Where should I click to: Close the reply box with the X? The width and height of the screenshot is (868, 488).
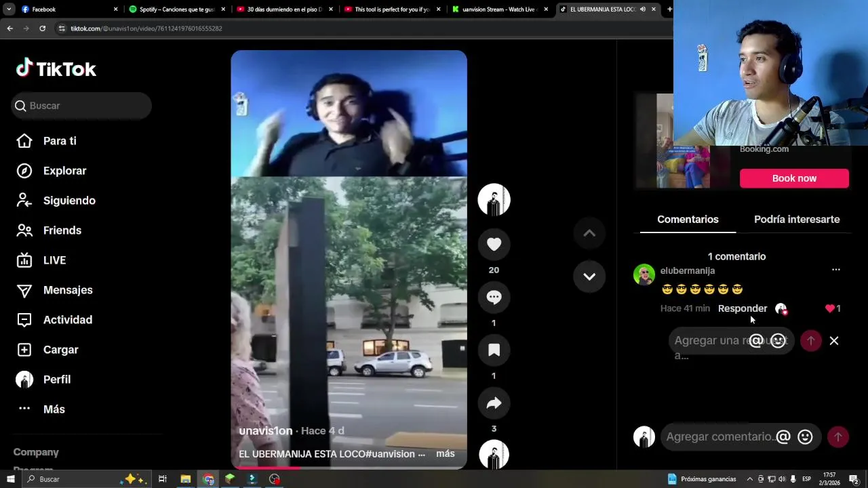(834, 341)
